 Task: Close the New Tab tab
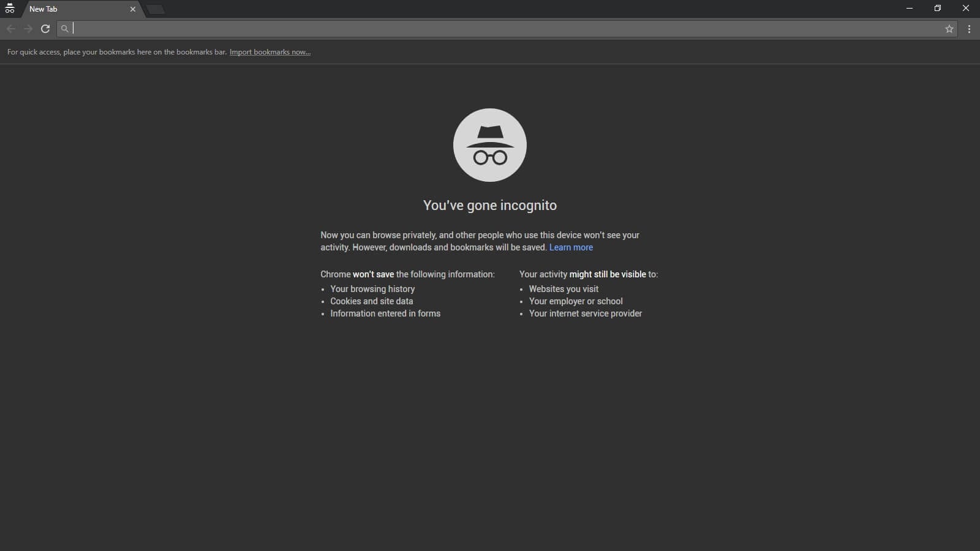coord(133,9)
